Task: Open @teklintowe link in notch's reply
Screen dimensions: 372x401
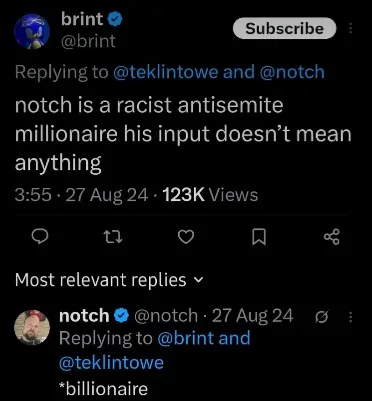Action: (x=111, y=363)
